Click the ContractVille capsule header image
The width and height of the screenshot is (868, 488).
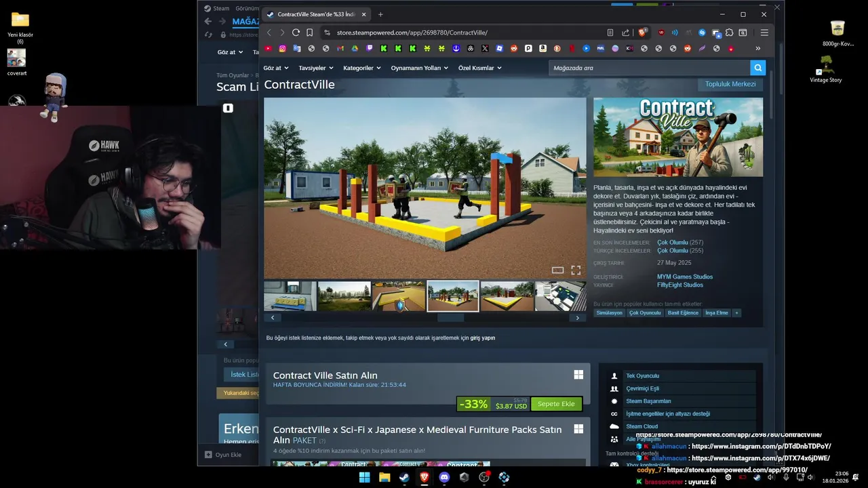click(x=678, y=138)
